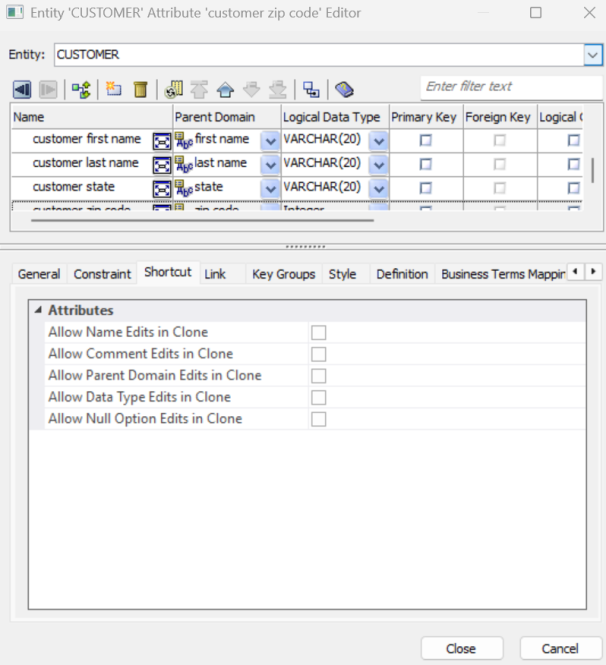Switch to the Constraint tab
The height and width of the screenshot is (665, 606).
click(x=102, y=274)
